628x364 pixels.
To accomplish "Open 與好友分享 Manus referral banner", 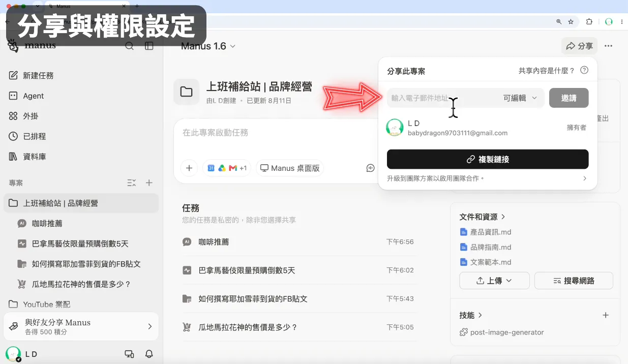I will [81, 326].
